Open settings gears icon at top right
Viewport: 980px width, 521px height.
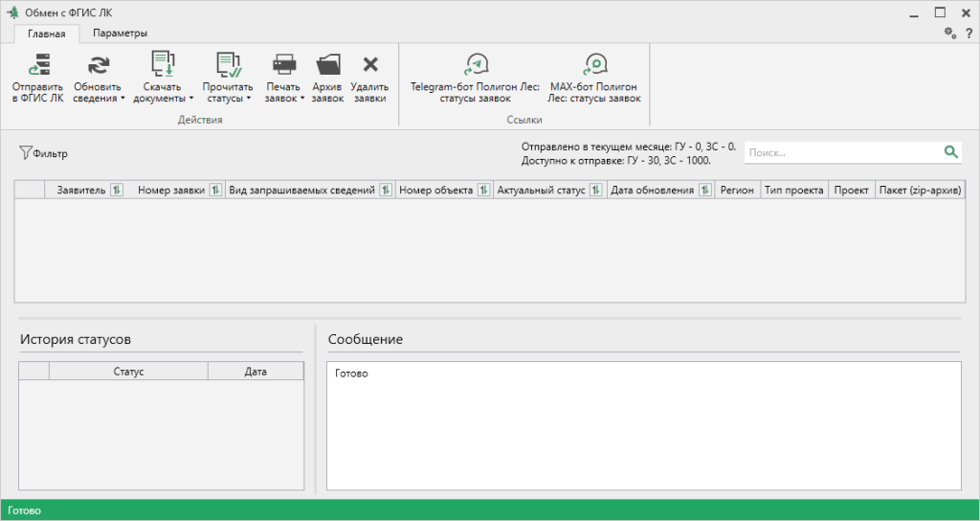click(x=950, y=33)
